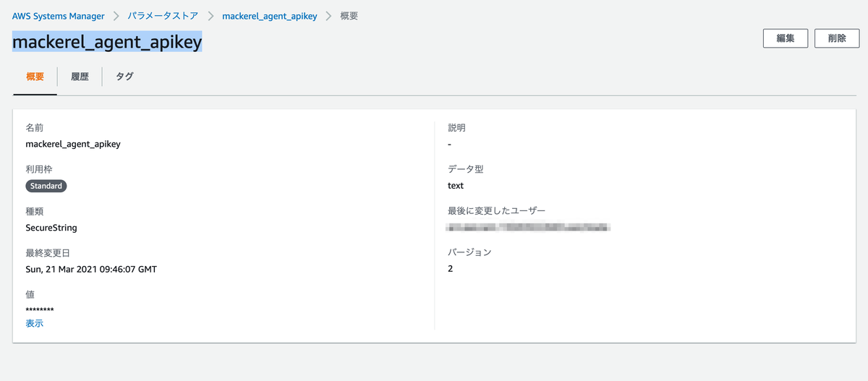Click the date Sun, 21 Mar 2021 09:46:07 GMT

pos(91,269)
